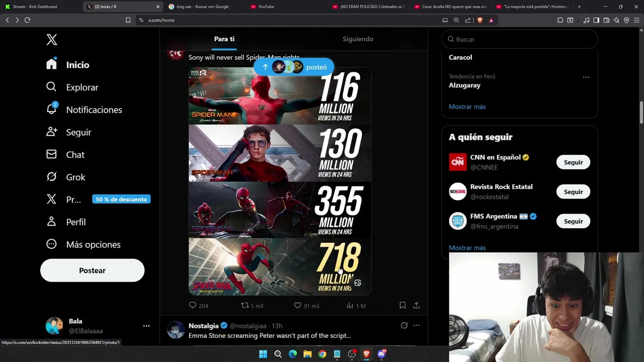Open more options on Nostalgia post
This screenshot has width=644, height=362.
point(416,325)
